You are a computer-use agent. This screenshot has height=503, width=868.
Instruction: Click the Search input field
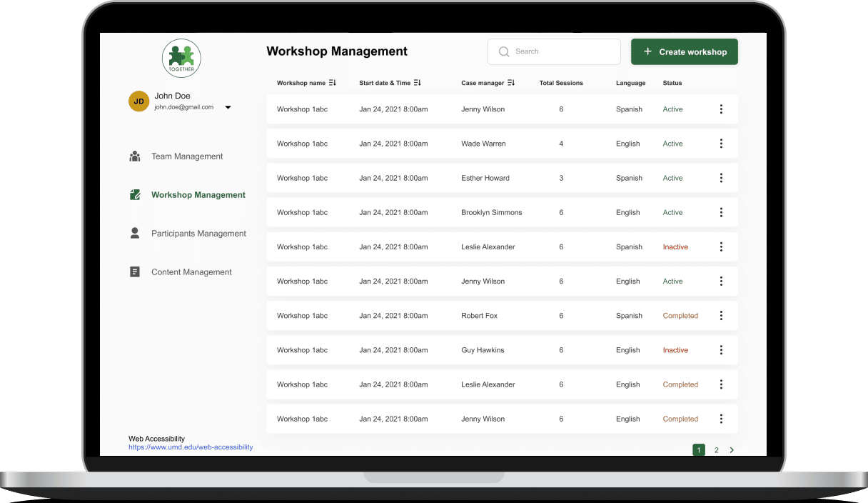click(x=554, y=51)
